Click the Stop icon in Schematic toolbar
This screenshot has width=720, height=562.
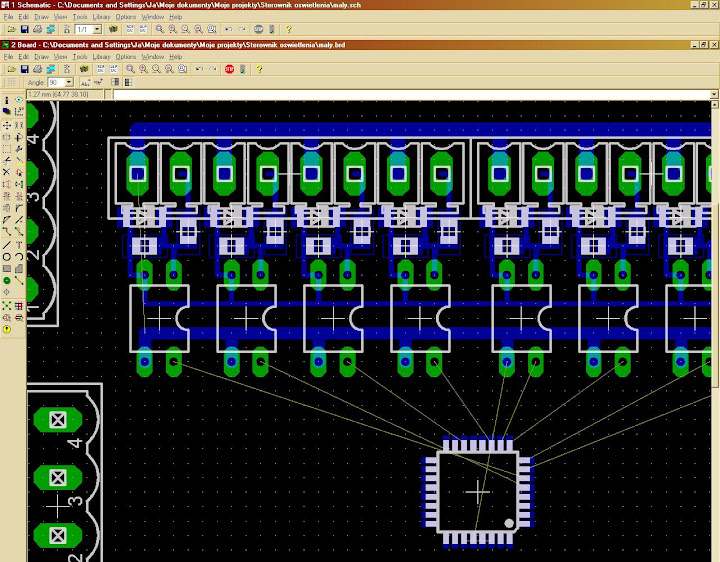pyautogui.click(x=259, y=29)
